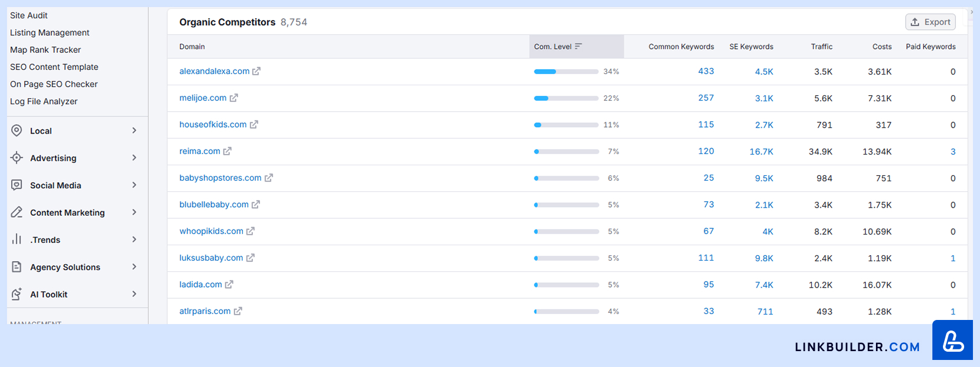Click the Social Media icon
Screen dimensions: 980x367
click(x=17, y=185)
